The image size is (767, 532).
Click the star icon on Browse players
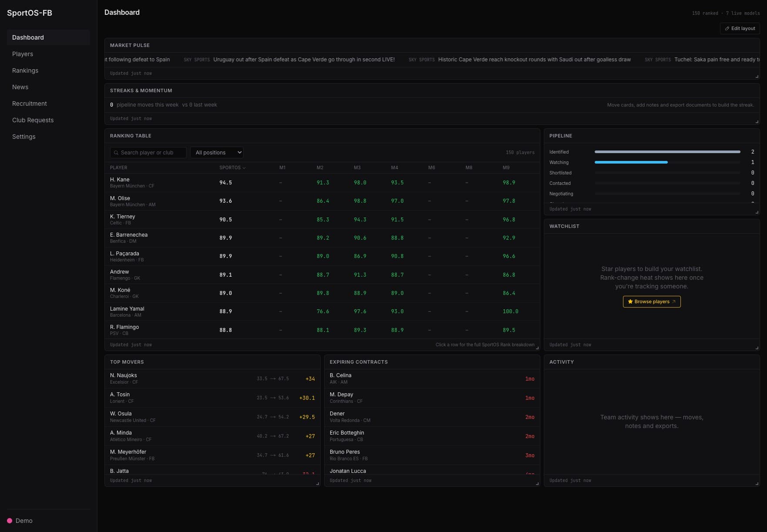coord(630,301)
